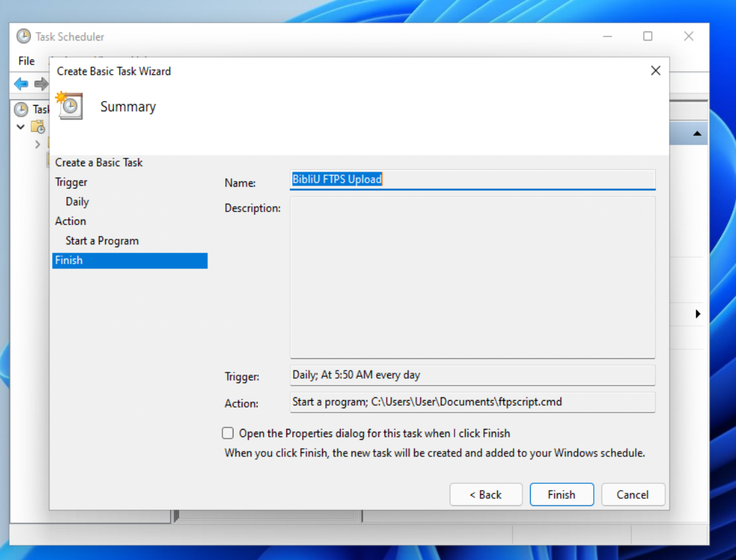The image size is (736, 560).
Task: Cancel the task creation wizard
Action: (632, 494)
